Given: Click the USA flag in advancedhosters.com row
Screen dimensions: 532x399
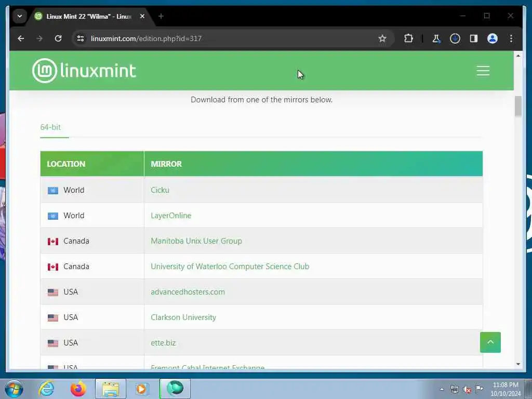Looking at the screenshot, I should click(x=52, y=292).
